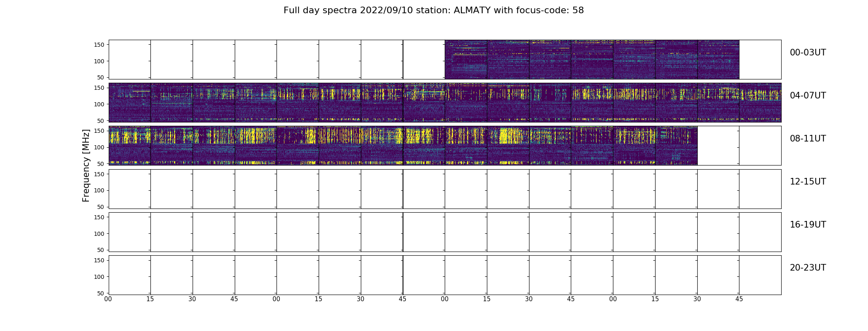The width and height of the screenshot is (868, 331).
Task: Click the '150' tick label of the 16-19UT row
Action: 100,217
